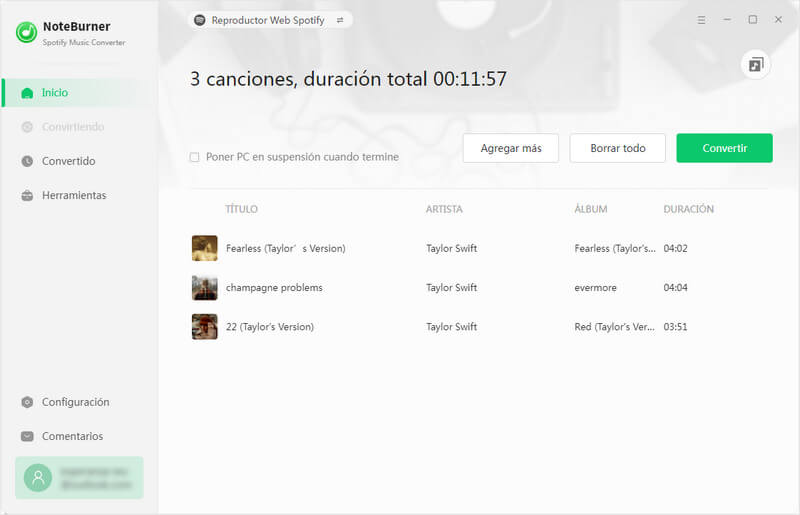Switch to Convertido section

pos(80,161)
